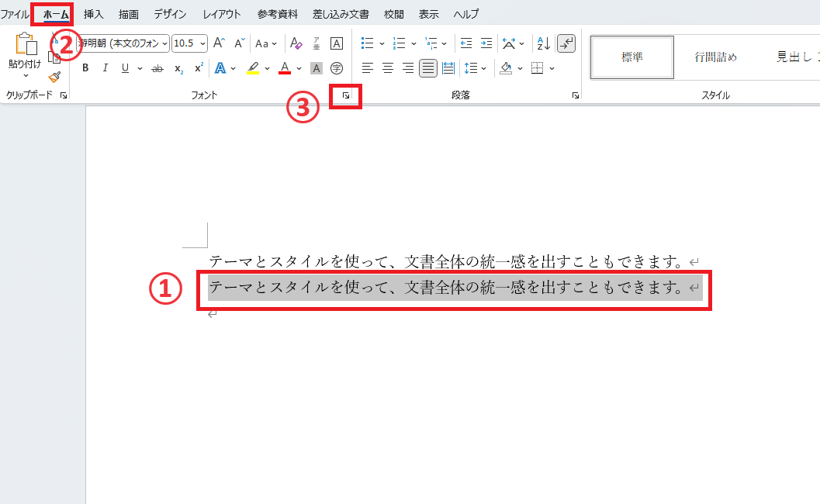The width and height of the screenshot is (820, 504).
Task: Toggle character shading gray A icon
Action: pos(317,68)
